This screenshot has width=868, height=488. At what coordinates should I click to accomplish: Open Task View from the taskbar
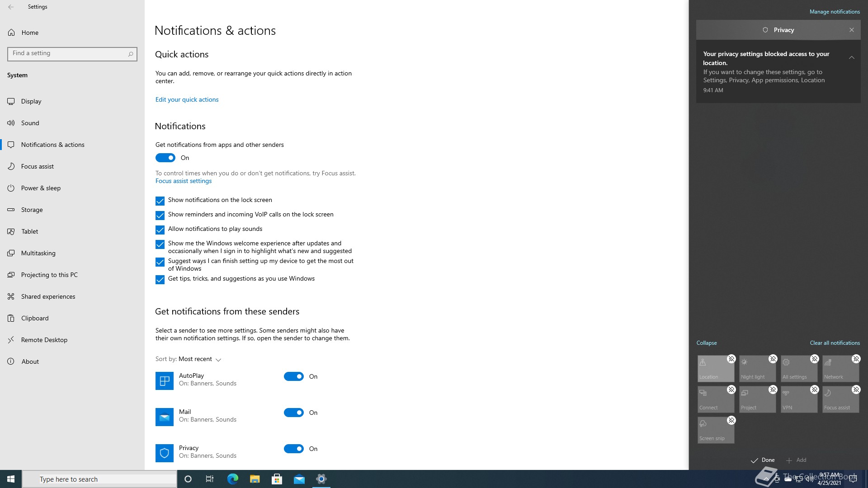coord(210,479)
